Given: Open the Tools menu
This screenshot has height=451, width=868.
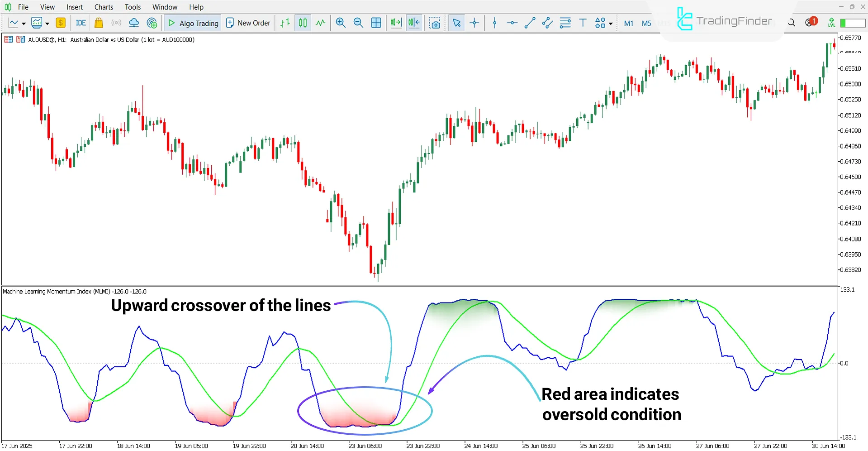Looking at the screenshot, I should tap(132, 7).
